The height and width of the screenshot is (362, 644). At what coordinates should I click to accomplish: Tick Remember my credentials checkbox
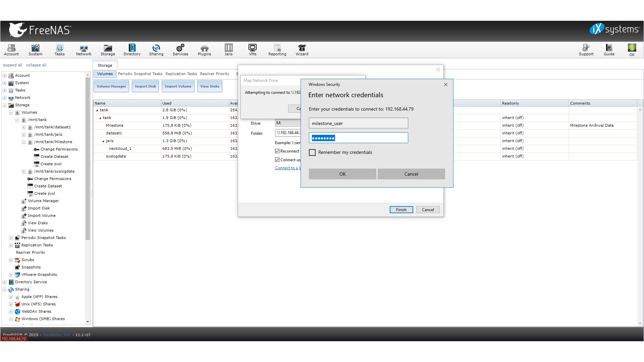pos(312,153)
